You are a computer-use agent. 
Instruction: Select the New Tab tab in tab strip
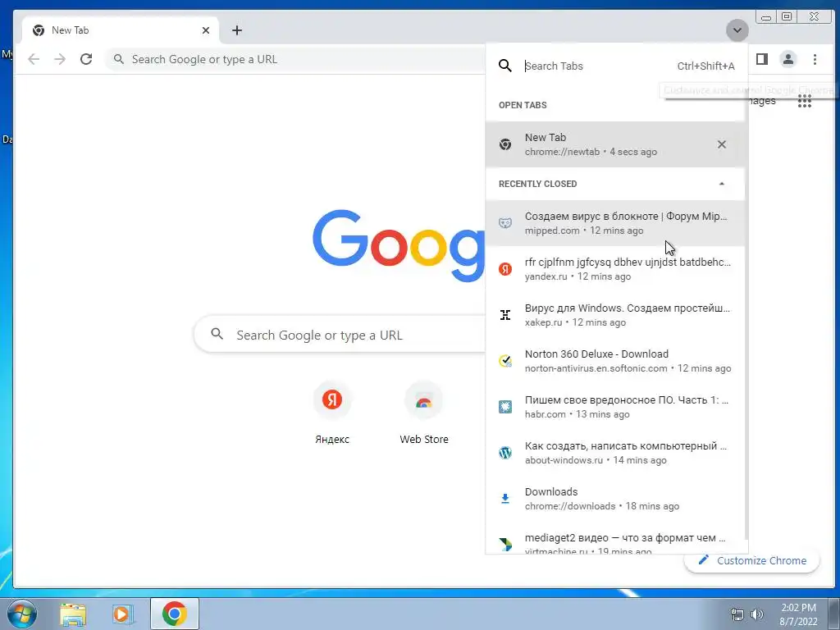(121, 30)
